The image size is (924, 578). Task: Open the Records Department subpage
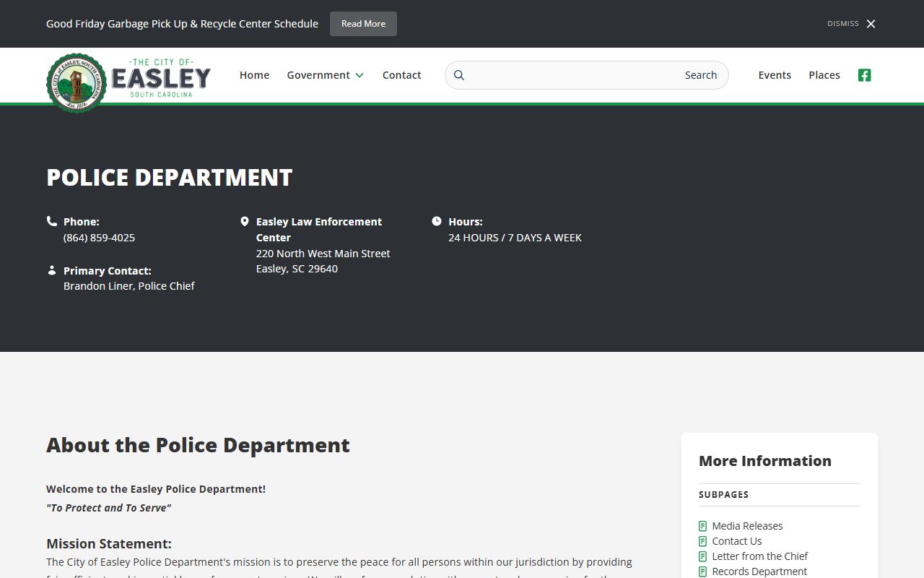coord(759,571)
